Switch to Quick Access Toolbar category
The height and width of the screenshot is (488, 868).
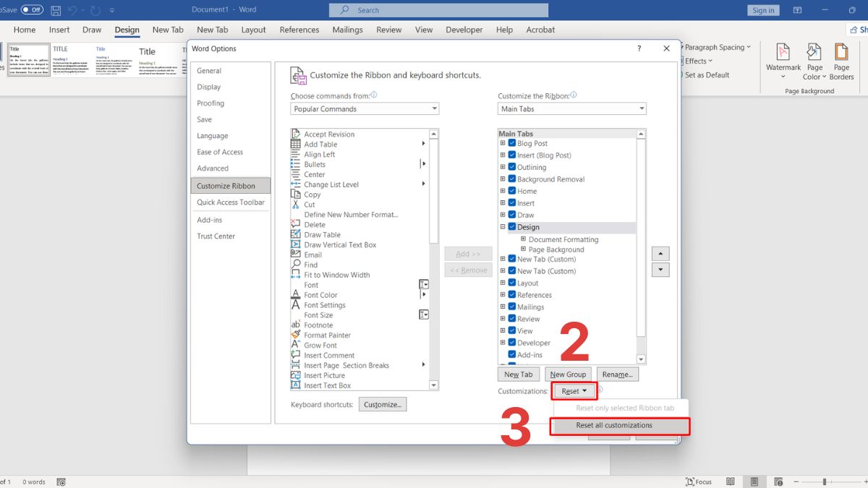click(x=231, y=202)
